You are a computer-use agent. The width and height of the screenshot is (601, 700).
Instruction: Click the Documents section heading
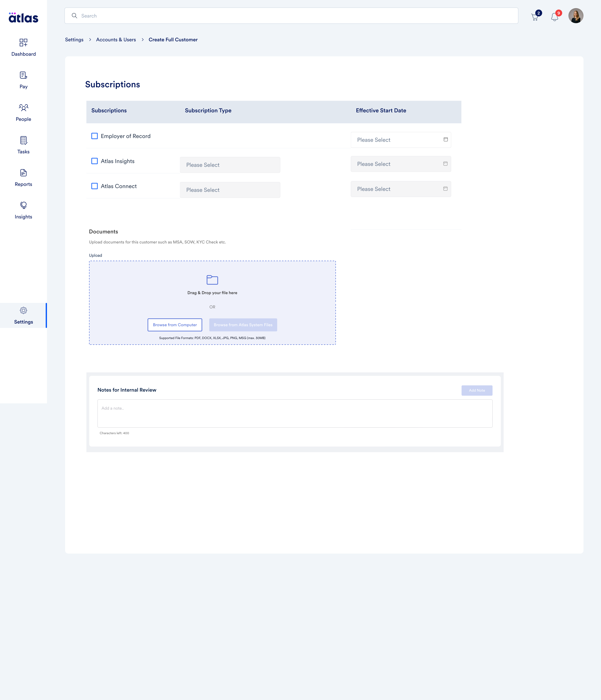tap(103, 231)
